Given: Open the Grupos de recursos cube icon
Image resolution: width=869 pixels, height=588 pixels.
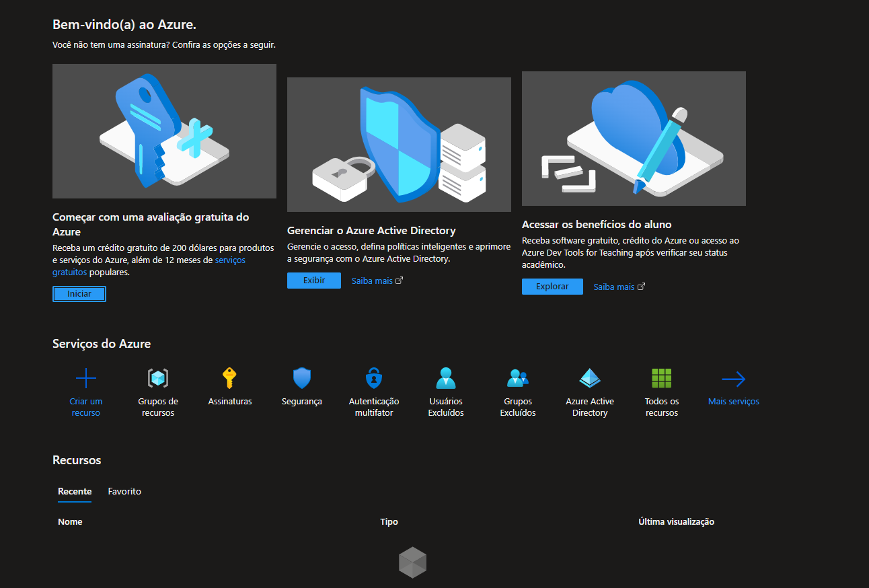Looking at the screenshot, I should (x=158, y=379).
